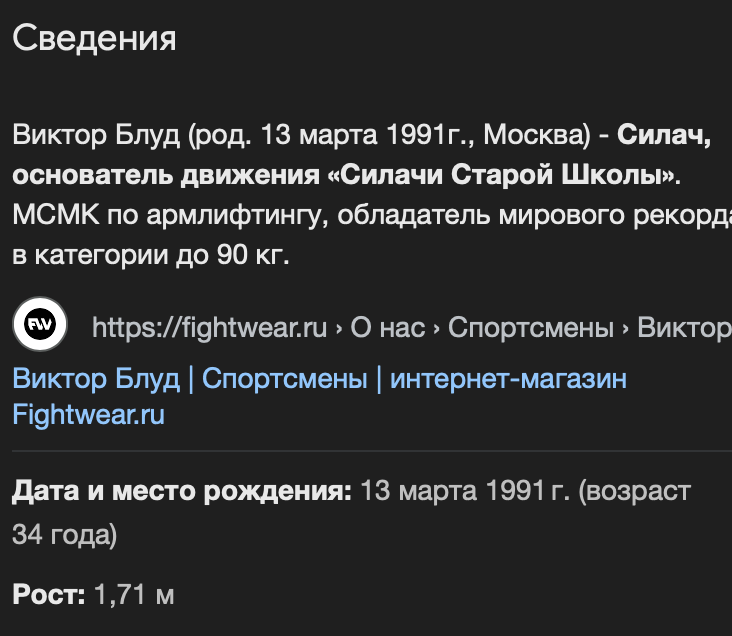Click the 'Сведения' section heading
Screen dimensions: 732x636
(94, 38)
